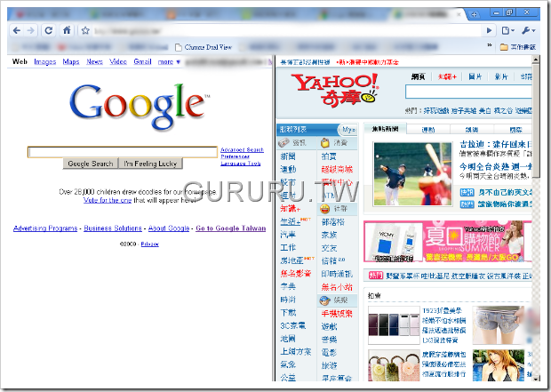
Task: Switch to 國際 news tab
Action: (x=515, y=130)
